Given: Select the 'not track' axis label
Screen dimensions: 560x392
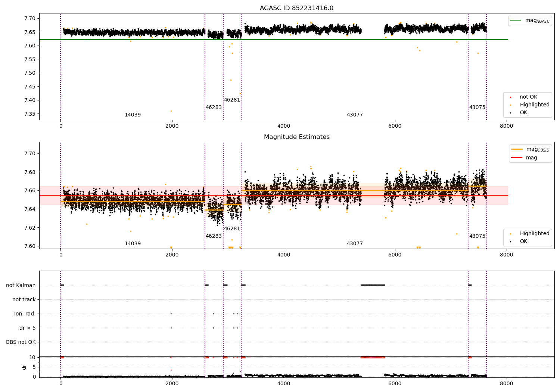Looking at the screenshot, I should [x=24, y=299].
